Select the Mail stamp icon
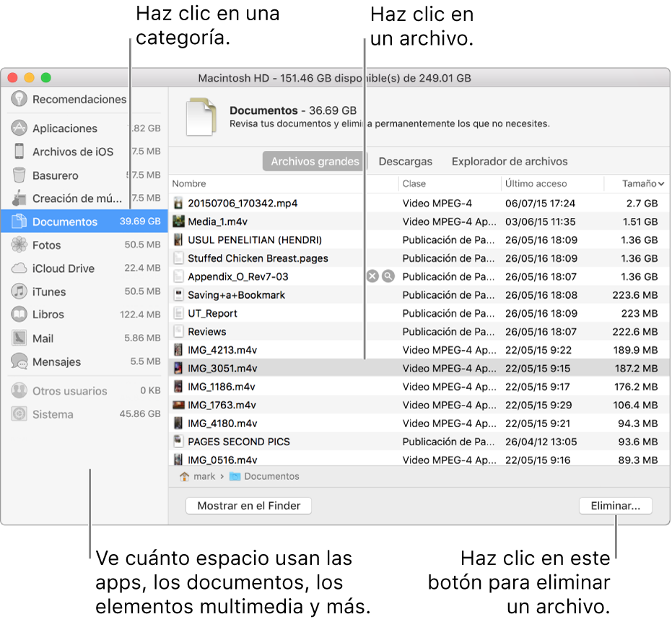Viewport: 672px width, 622px height. coord(19,338)
